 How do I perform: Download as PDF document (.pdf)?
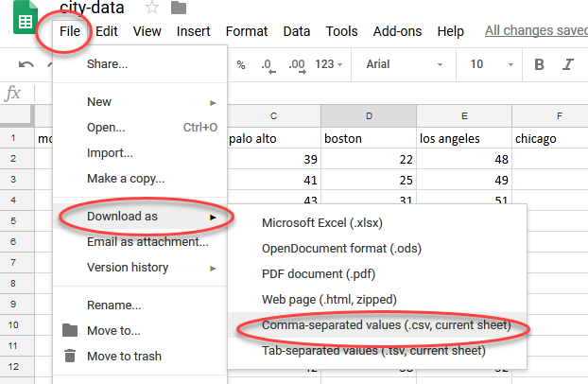point(377,274)
